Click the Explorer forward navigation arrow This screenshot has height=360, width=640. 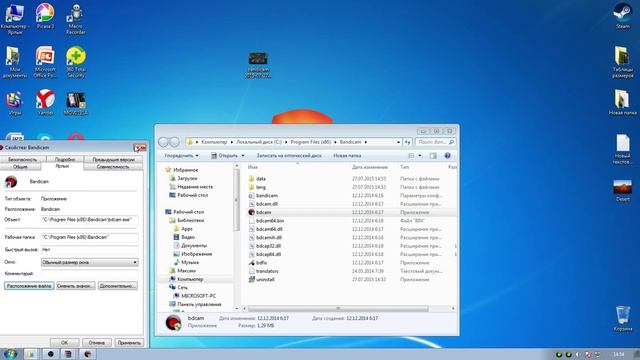[174, 142]
